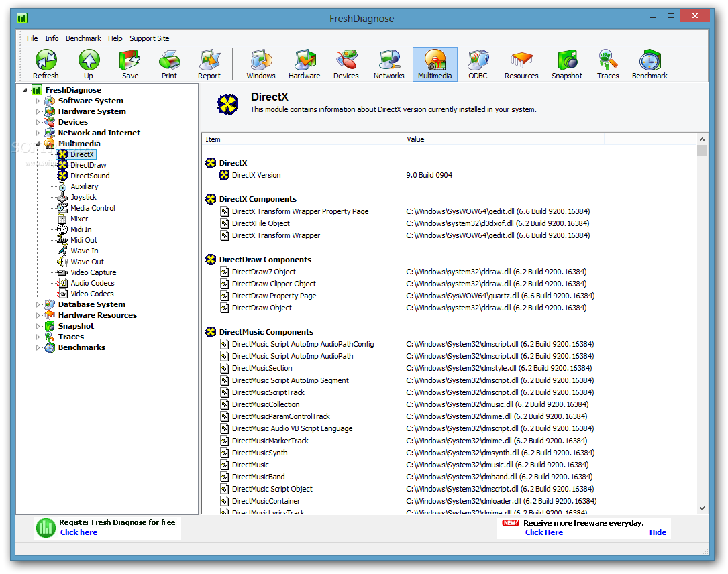Open the Networks module icon
The height and width of the screenshot is (574, 728).
coord(389,64)
